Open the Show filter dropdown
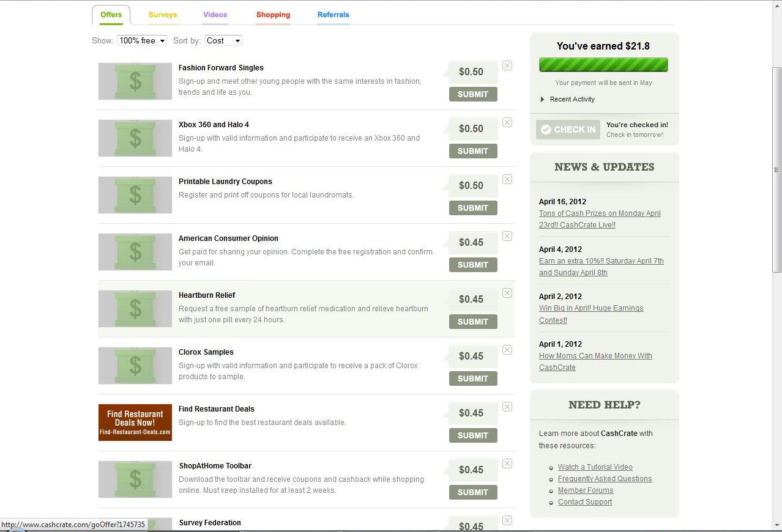 (x=141, y=40)
